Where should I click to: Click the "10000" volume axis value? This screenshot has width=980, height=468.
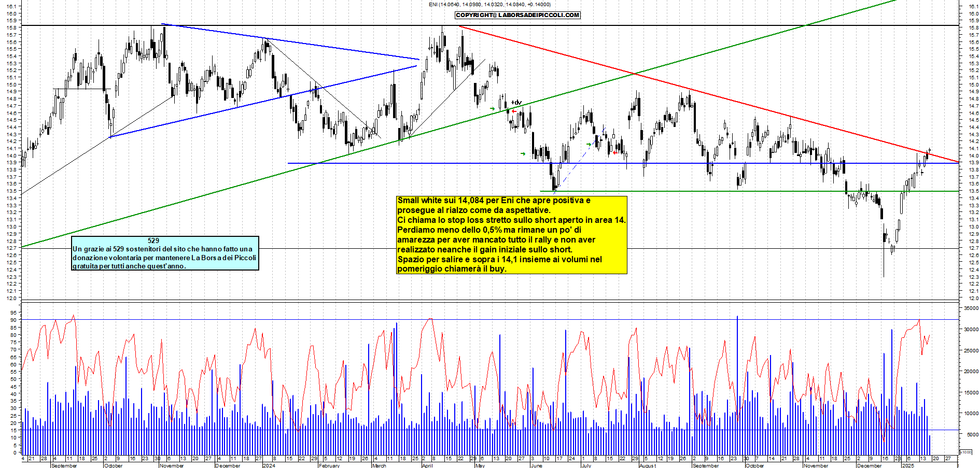pos(971,414)
